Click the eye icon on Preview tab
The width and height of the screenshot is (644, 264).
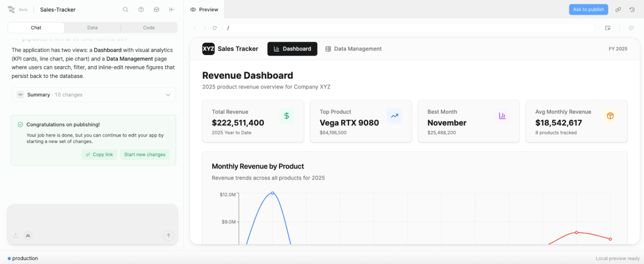[193, 10]
